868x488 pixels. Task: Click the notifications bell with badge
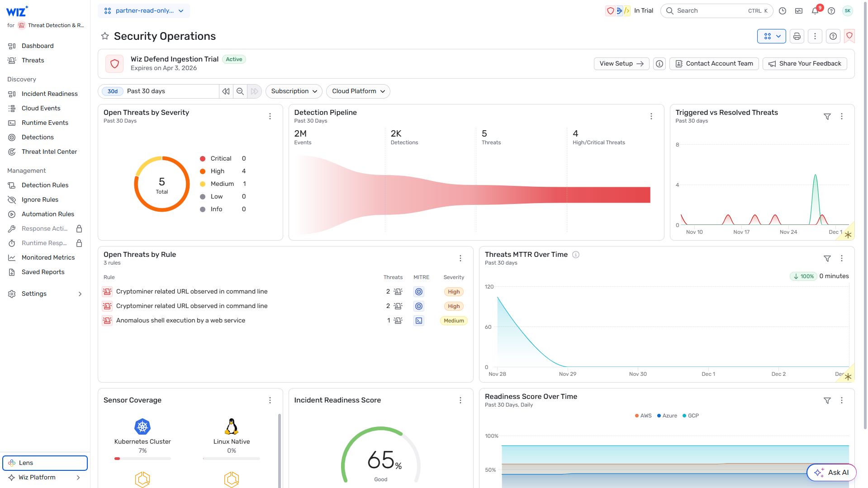(815, 10)
